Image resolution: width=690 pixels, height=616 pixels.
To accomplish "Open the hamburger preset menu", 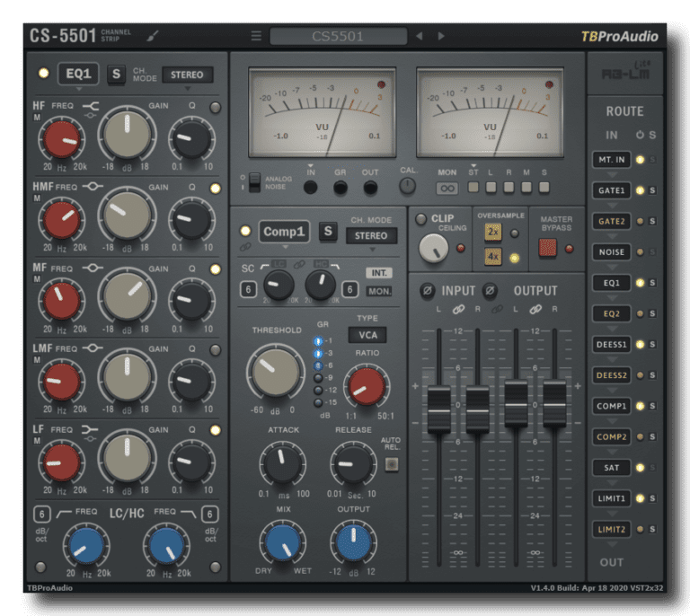I will 256,36.
